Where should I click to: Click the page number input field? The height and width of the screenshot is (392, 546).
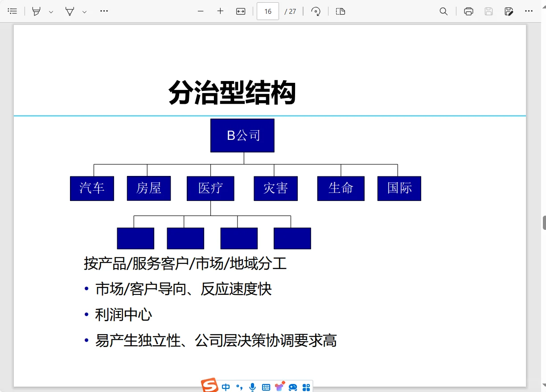[x=267, y=11]
